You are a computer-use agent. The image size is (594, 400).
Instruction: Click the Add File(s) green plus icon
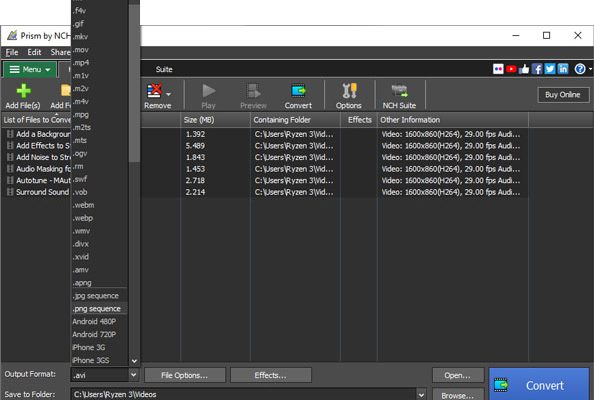23,91
